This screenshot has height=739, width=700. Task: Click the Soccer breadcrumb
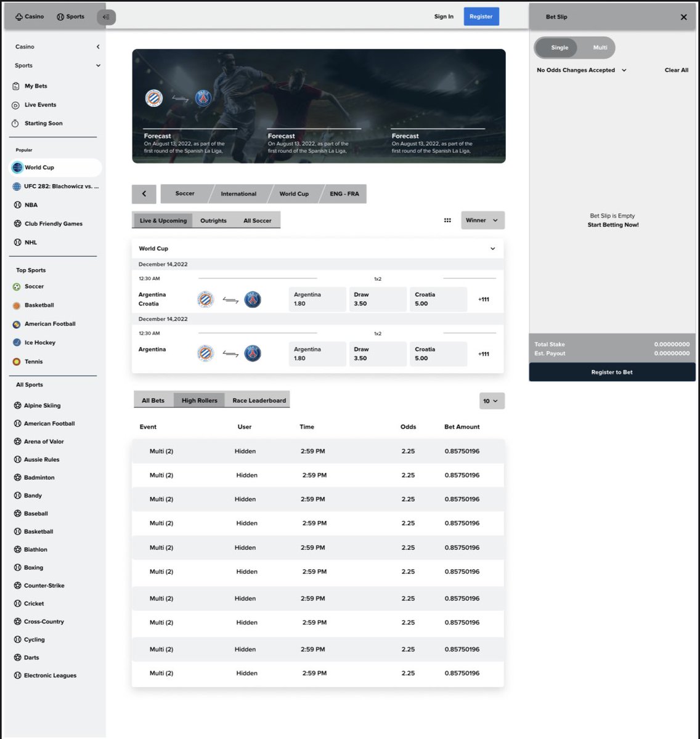[x=185, y=193]
